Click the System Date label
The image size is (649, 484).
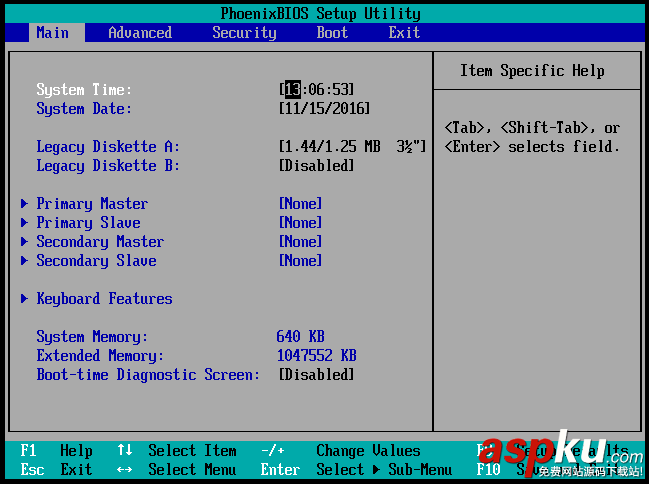(x=84, y=108)
